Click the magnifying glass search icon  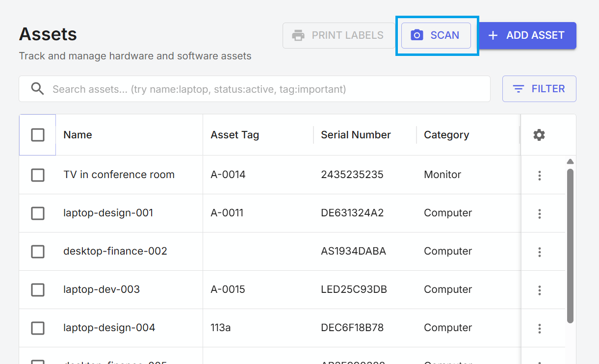(38, 89)
